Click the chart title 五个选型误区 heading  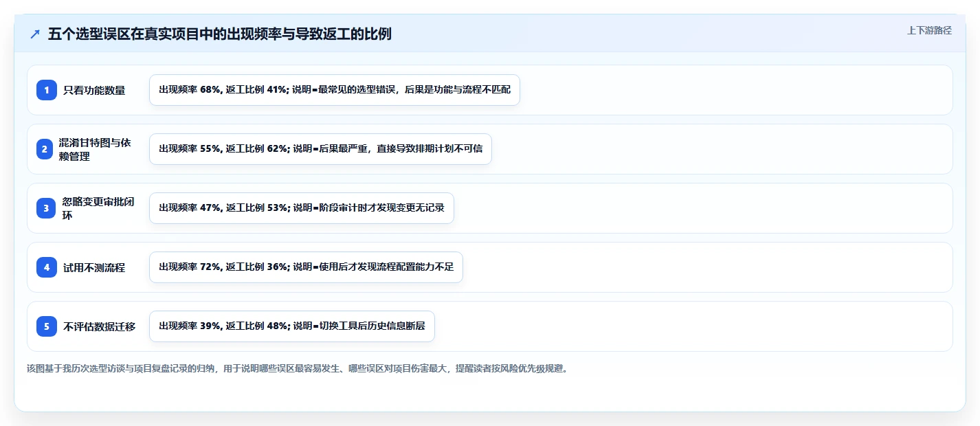point(220,34)
